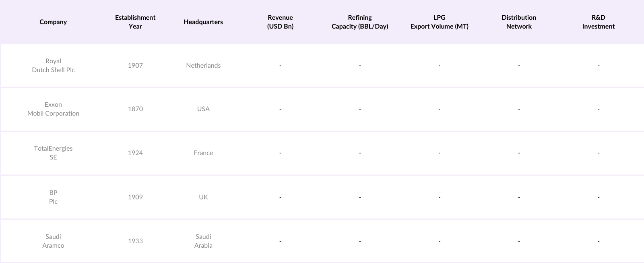This screenshot has width=644, height=263.
Task: Select the TotalEnergies SE company cell
Action: (x=53, y=153)
